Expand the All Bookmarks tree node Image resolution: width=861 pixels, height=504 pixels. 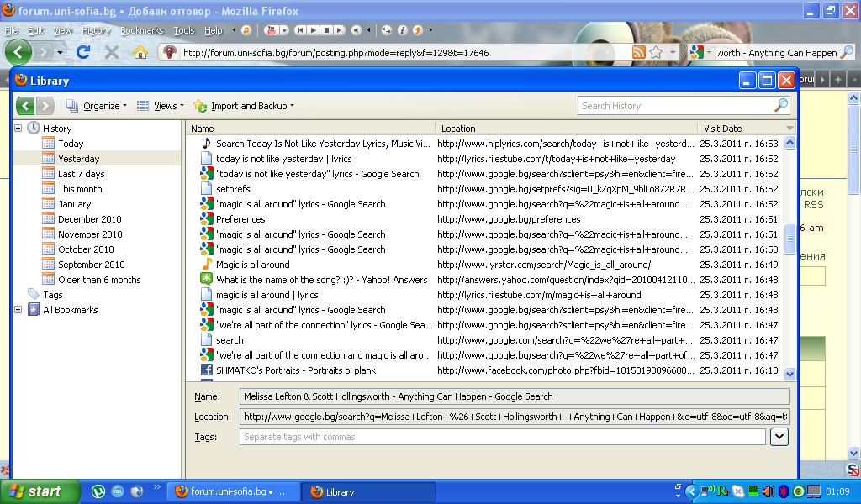point(18,310)
